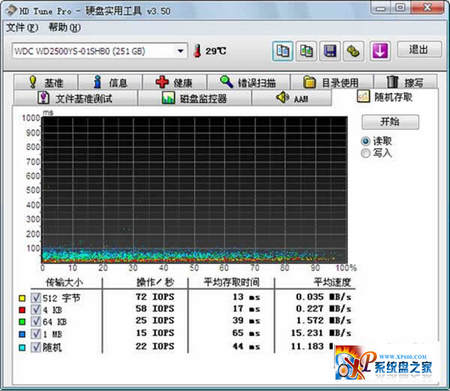The image size is (450, 391).
Task: Select the 写入 write radio button
Action: (x=366, y=153)
